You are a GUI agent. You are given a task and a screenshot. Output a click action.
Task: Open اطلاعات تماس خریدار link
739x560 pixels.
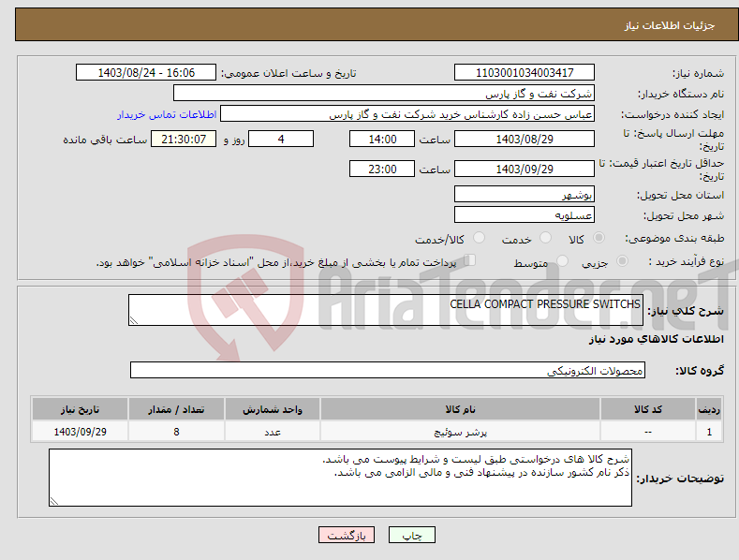(x=167, y=114)
